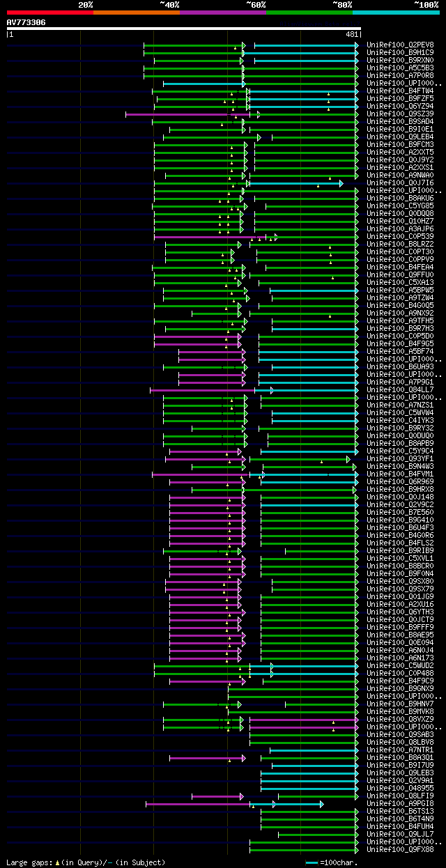Pick the UniRef100_A5BF74 subject
The image size is (446, 868).
pyautogui.click(x=400, y=351)
